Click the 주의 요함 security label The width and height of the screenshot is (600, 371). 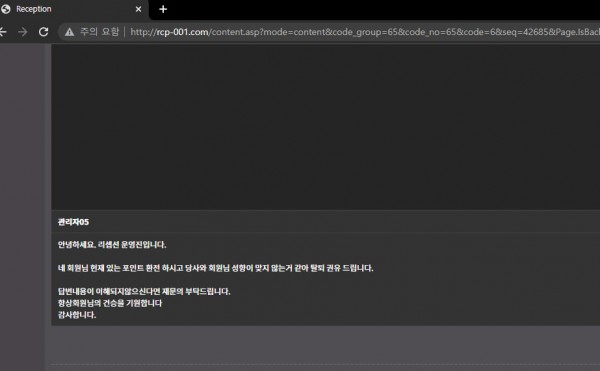point(99,32)
